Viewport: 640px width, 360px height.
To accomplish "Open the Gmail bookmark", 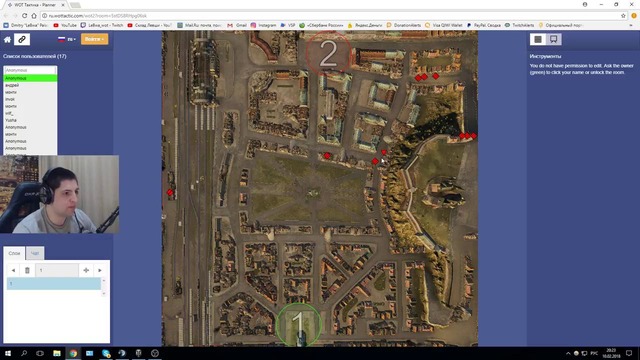I will click(x=237, y=25).
